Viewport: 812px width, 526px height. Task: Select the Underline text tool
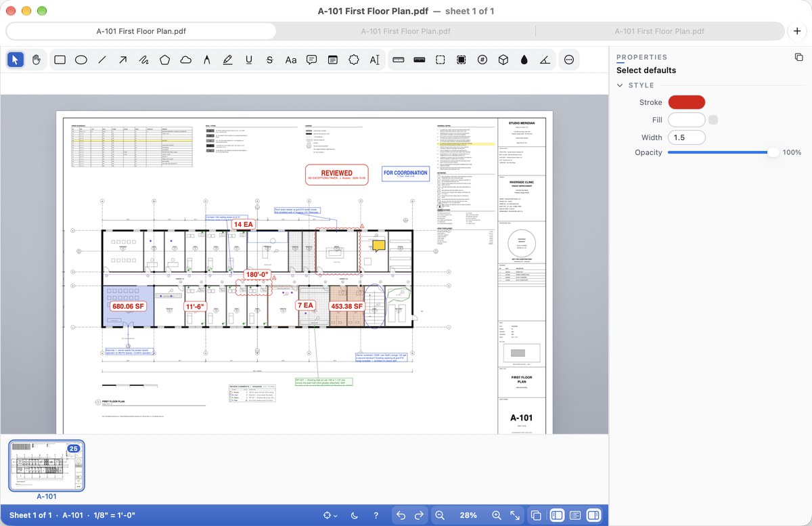point(248,60)
